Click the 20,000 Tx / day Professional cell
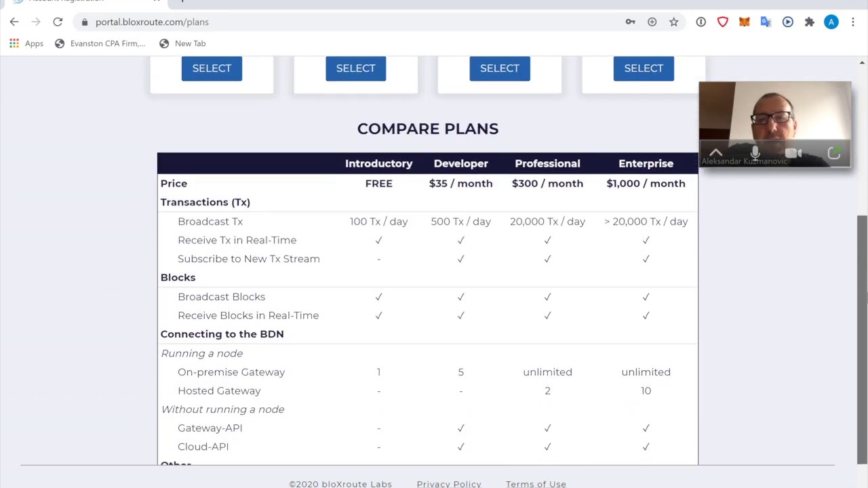 pyautogui.click(x=547, y=222)
